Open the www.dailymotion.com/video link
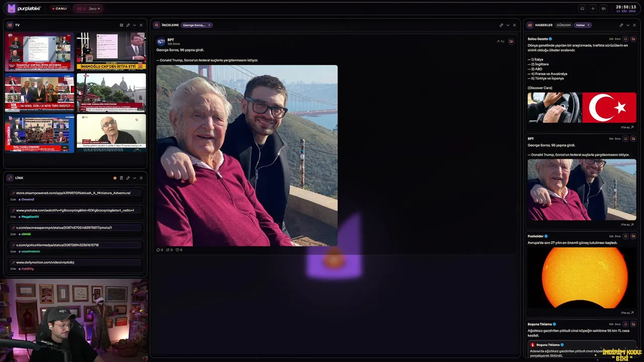 click(x=75, y=262)
